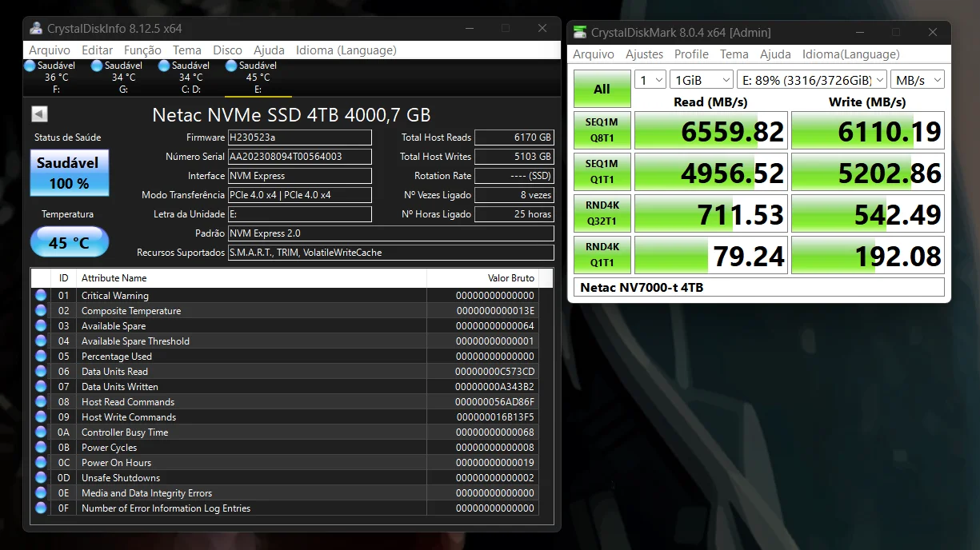Screen dimensions: 980x550
Task: Select the E: drive health orb
Action: pos(231,66)
